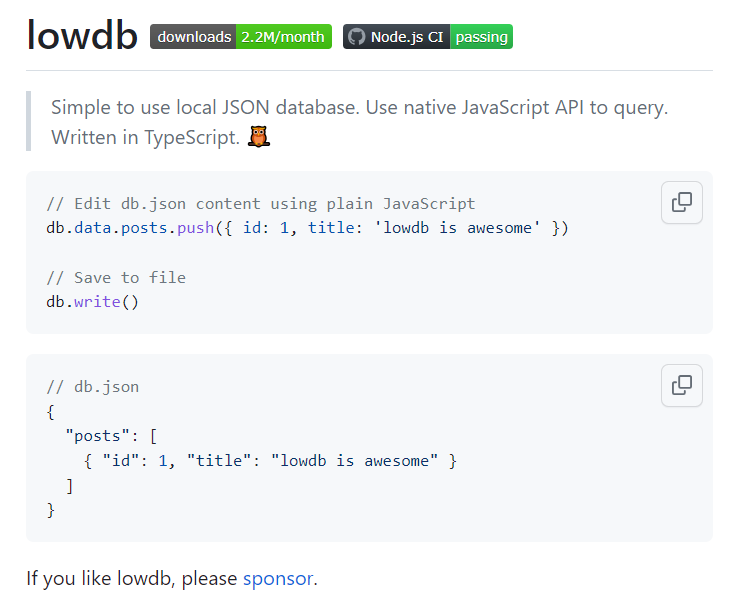The width and height of the screenshot is (743, 616).
Task: Follow the sponsor link
Action: 278,579
